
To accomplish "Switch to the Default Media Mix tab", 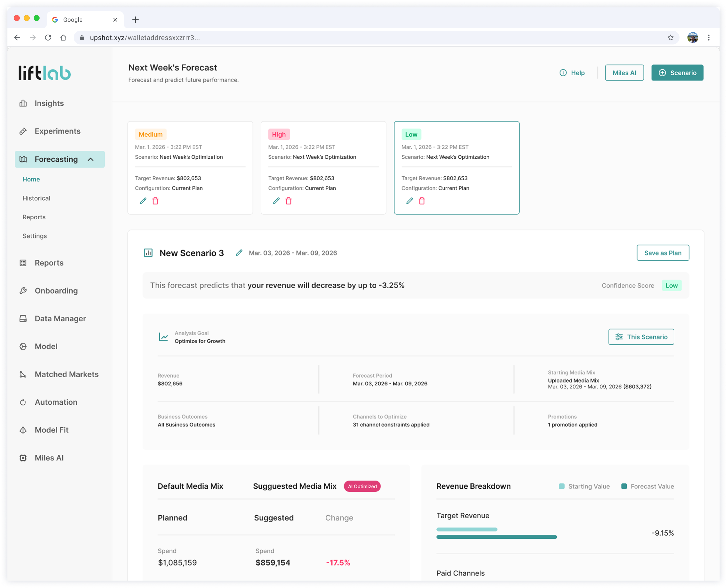I will pos(190,486).
